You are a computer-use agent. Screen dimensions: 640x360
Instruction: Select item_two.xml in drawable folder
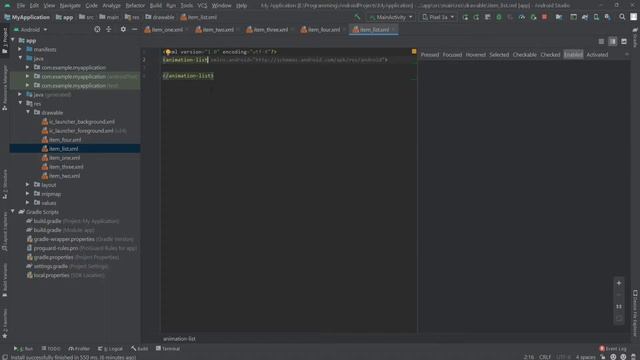pos(64,176)
